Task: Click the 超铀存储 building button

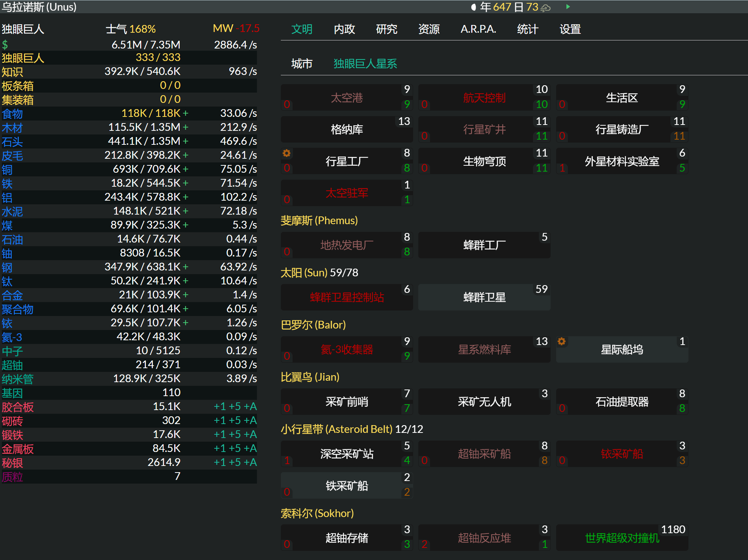Action: 347,538
